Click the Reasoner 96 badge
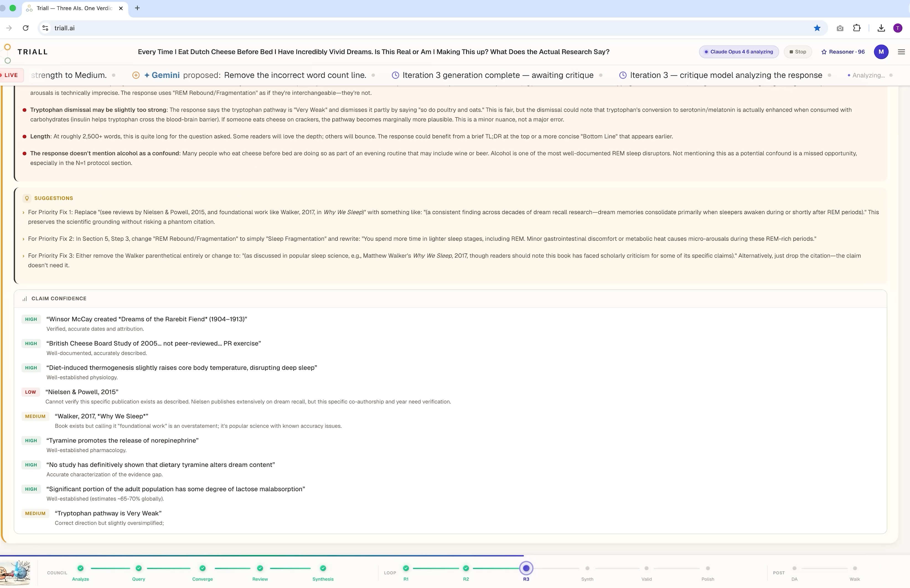This screenshot has width=910, height=588. pos(843,52)
